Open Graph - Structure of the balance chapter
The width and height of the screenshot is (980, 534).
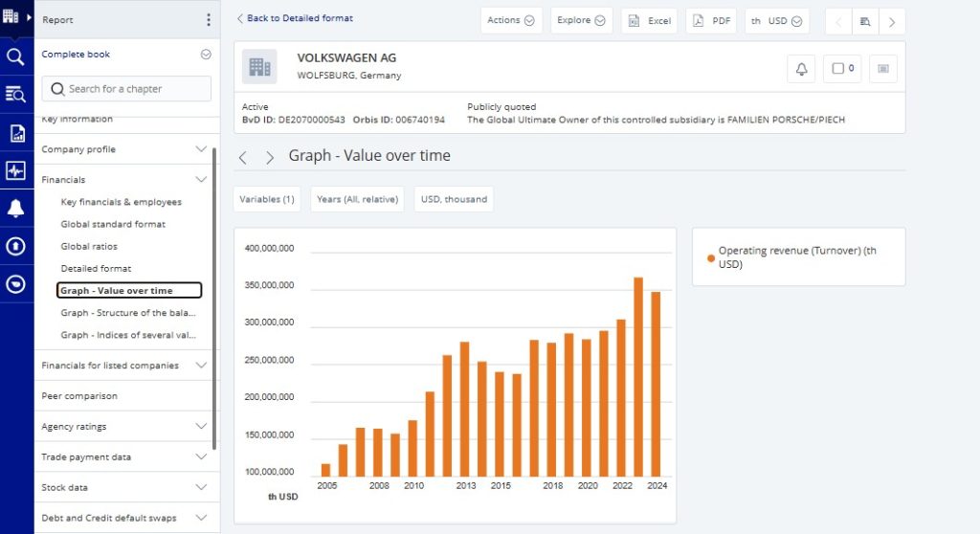tap(128, 313)
